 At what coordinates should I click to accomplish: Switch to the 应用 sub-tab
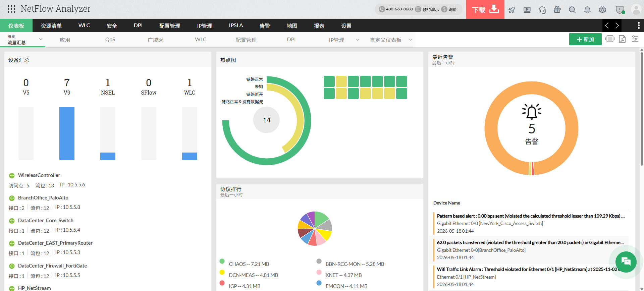click(65, 40)
